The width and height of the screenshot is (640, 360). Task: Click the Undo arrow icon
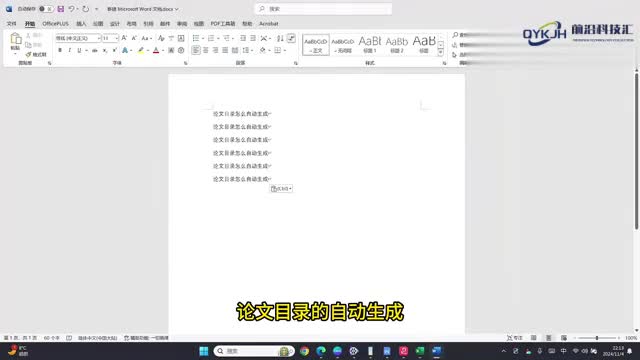71,9
